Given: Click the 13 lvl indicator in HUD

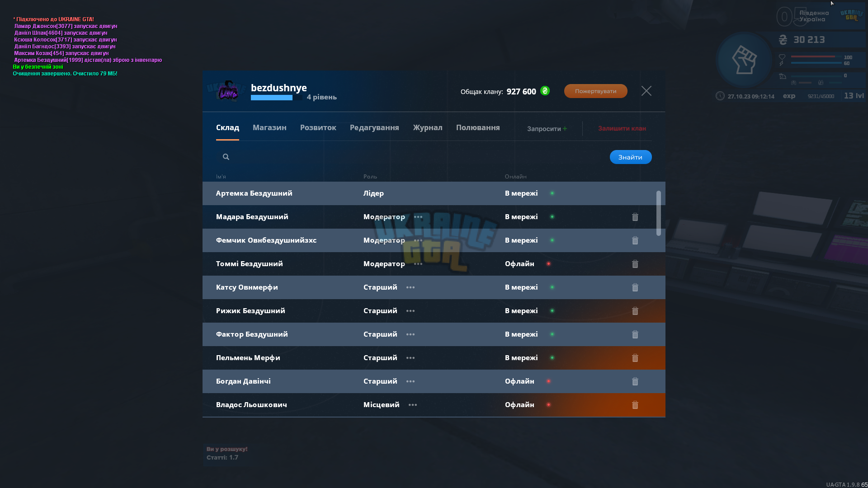Looking at the screenshot, I should pyautogui.click(x=854, y=96).
